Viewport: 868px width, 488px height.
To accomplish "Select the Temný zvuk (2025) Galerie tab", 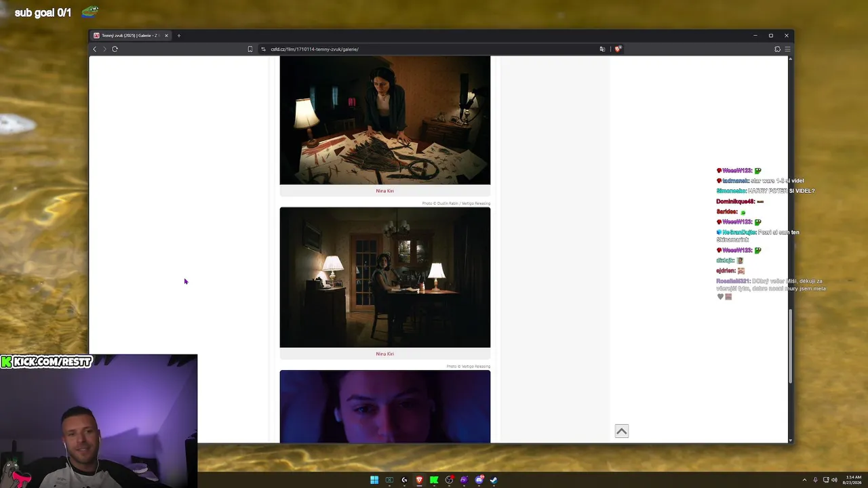I will point(130,35).
